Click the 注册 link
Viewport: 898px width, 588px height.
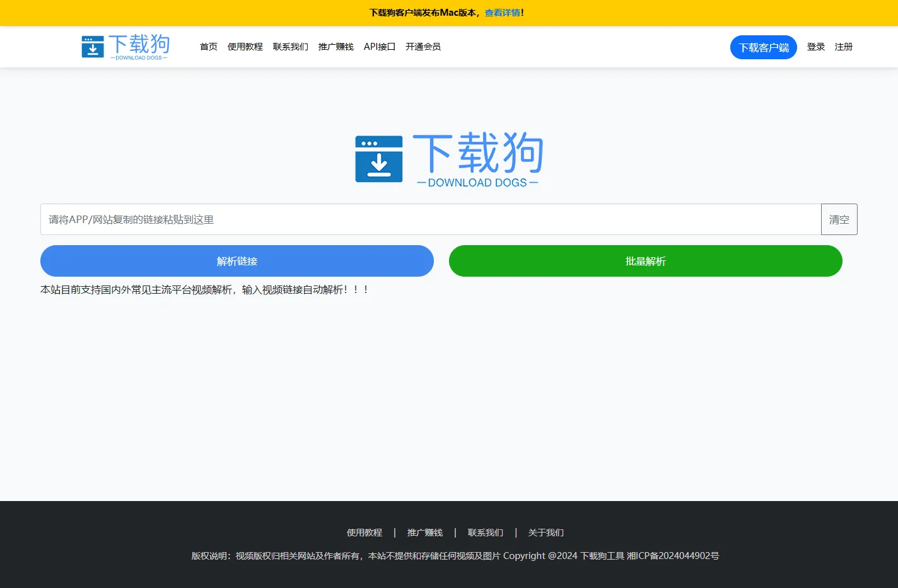844,47
